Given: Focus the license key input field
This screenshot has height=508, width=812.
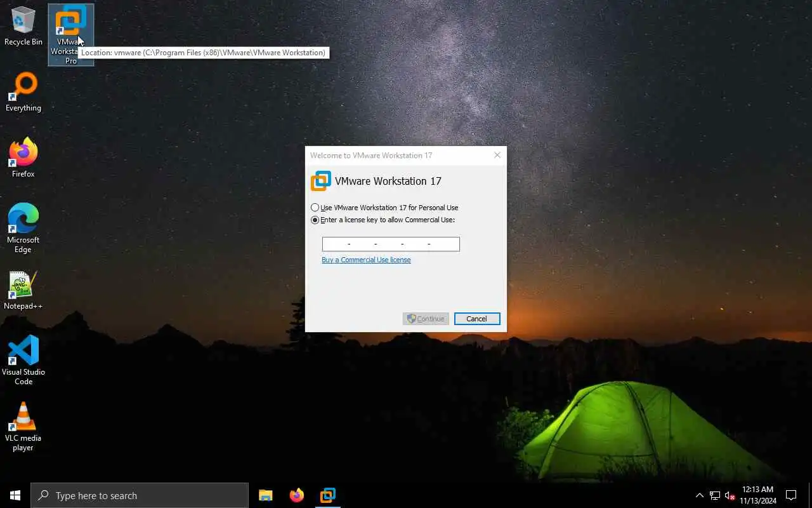Looking at the screenshot, I should pyautogui.click(x=391, y=244).
